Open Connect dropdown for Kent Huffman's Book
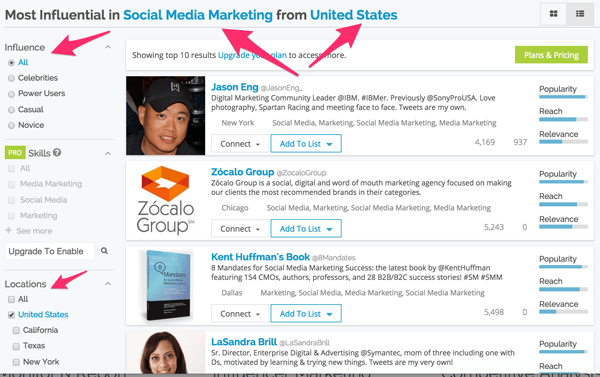This screenshot has height=377, width=600. pyautogui.click(x=240, y=314)
